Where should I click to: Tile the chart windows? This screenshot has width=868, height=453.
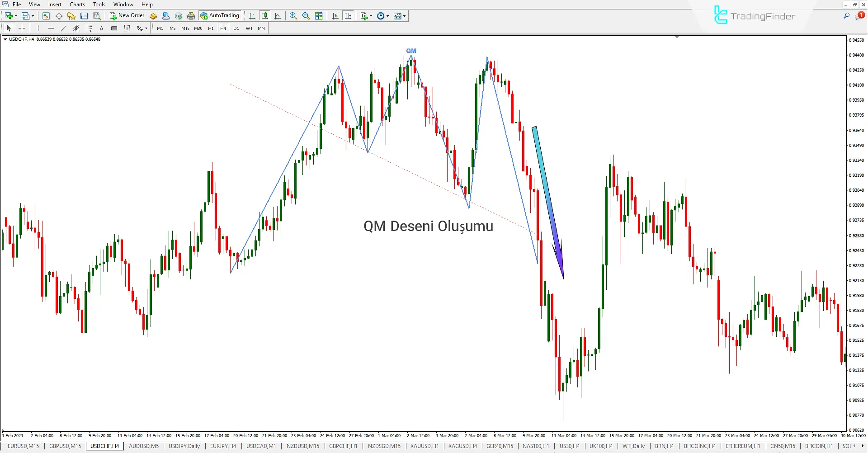319,16
